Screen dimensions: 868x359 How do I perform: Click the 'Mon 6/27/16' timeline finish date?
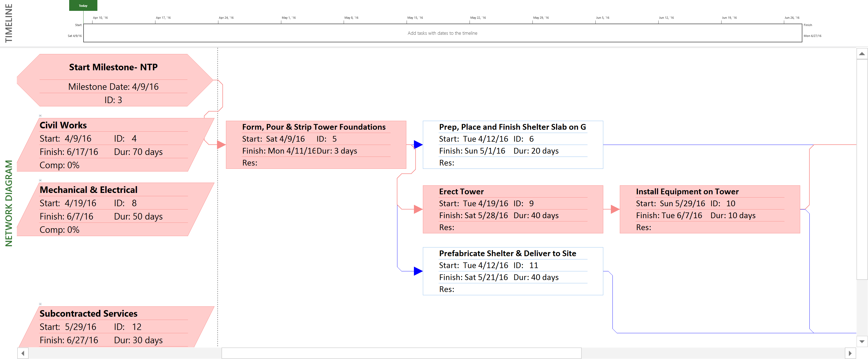[812, 36]
